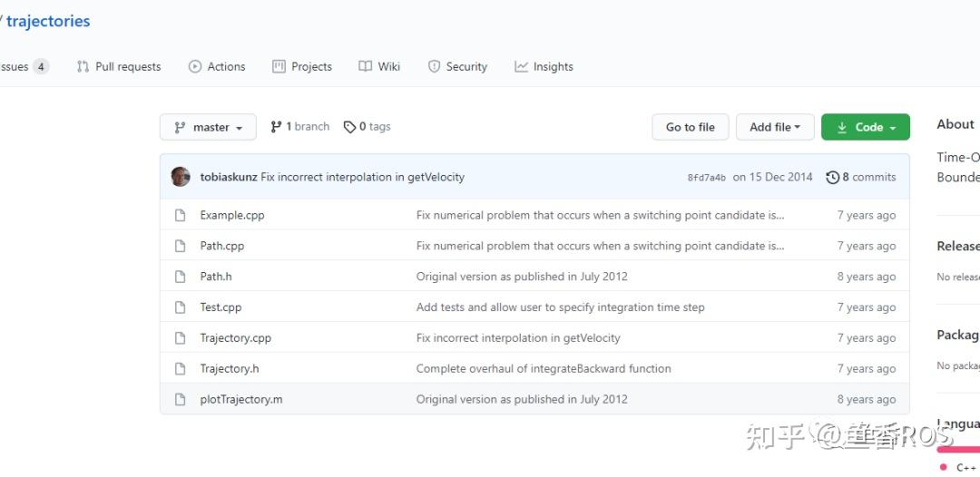Open the green Code dropdown
Viewport: 980px width, 477px height.
point(865,128)
